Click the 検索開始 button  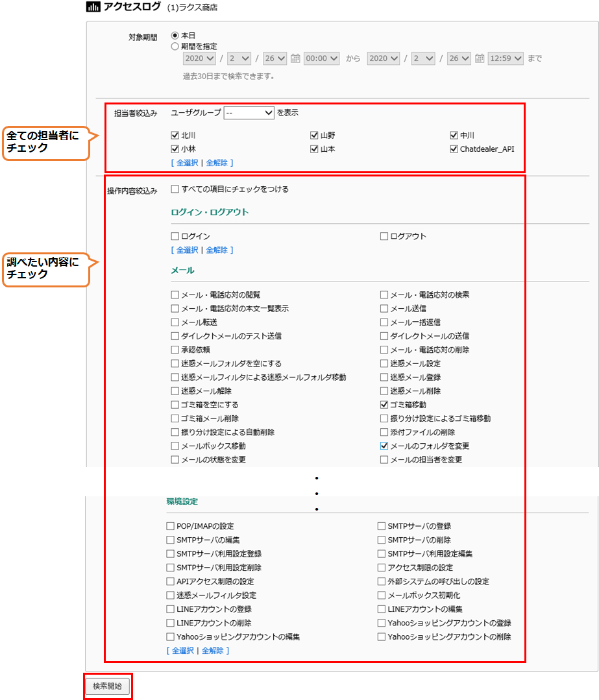point(107,686)
